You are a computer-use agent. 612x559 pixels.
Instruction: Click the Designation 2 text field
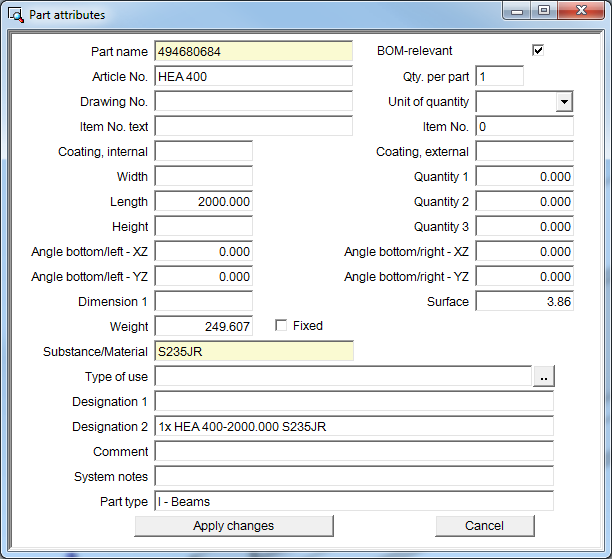click(x=353, y=427)
